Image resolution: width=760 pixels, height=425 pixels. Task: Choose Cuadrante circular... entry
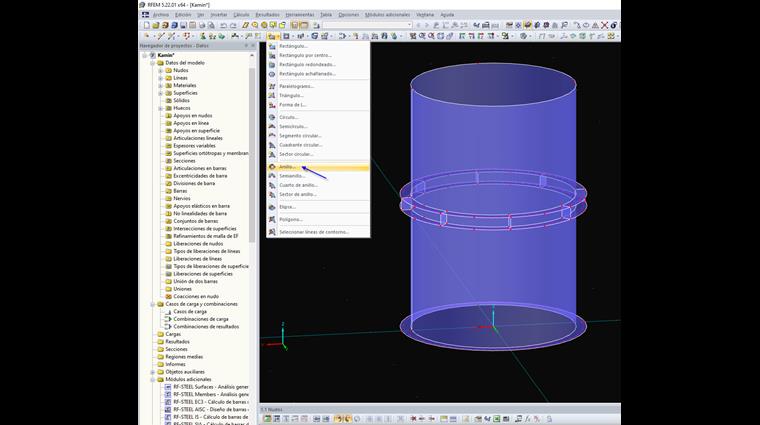click(318, 145)
